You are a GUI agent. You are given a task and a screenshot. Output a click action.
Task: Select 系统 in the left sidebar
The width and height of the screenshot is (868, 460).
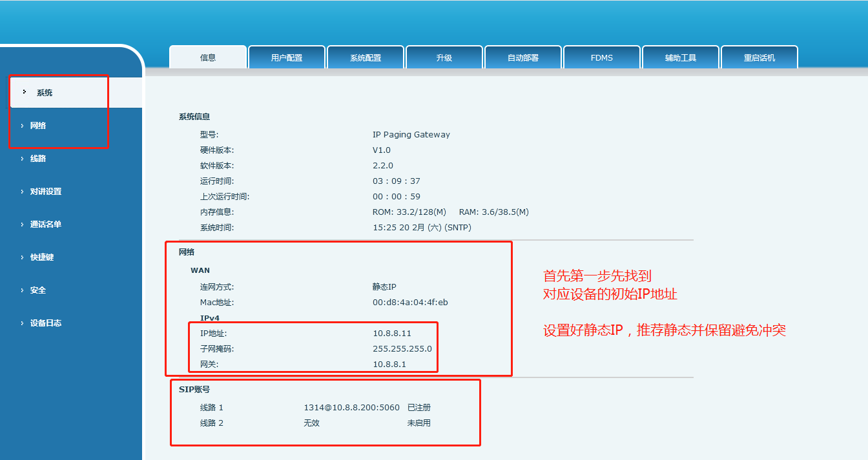click(45, 93)
